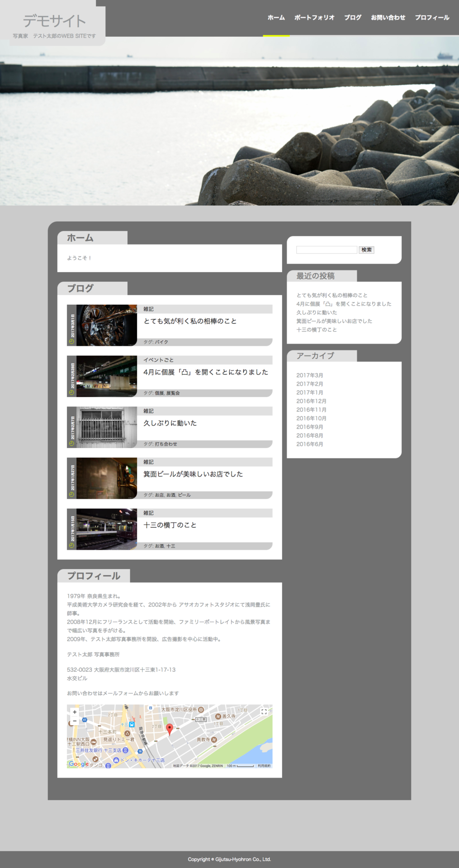Open blog list title とても気が利く私の相棒のこと
The height and width of the screenshot is (868, 459).
(190, 321)
